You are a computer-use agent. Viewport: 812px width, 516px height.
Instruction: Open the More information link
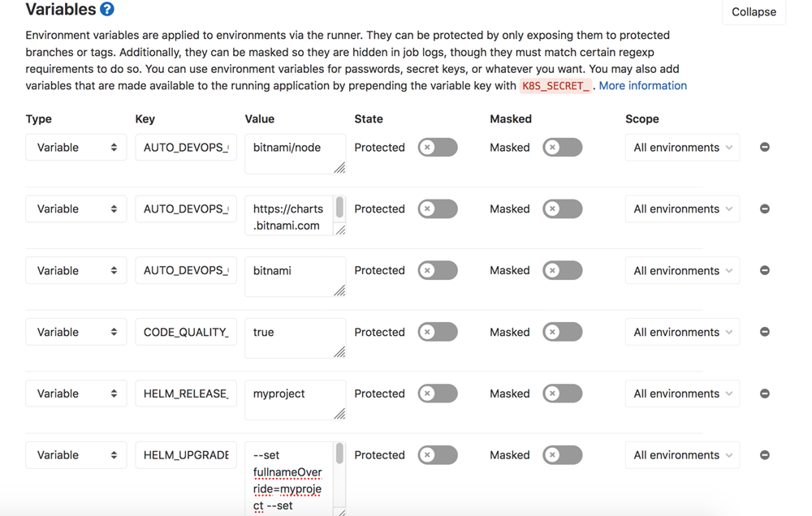[x=642, y=86]
